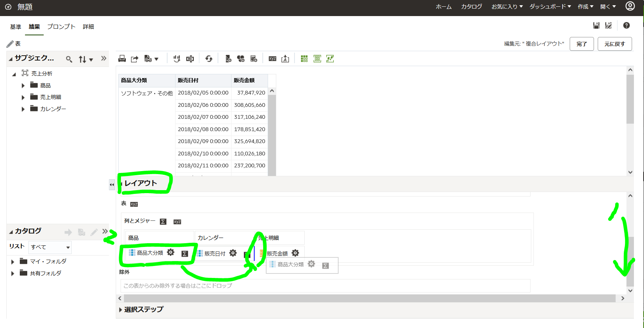
Task: Click xyz properties icon beside 列とメジャー
Action: (177, 222)
